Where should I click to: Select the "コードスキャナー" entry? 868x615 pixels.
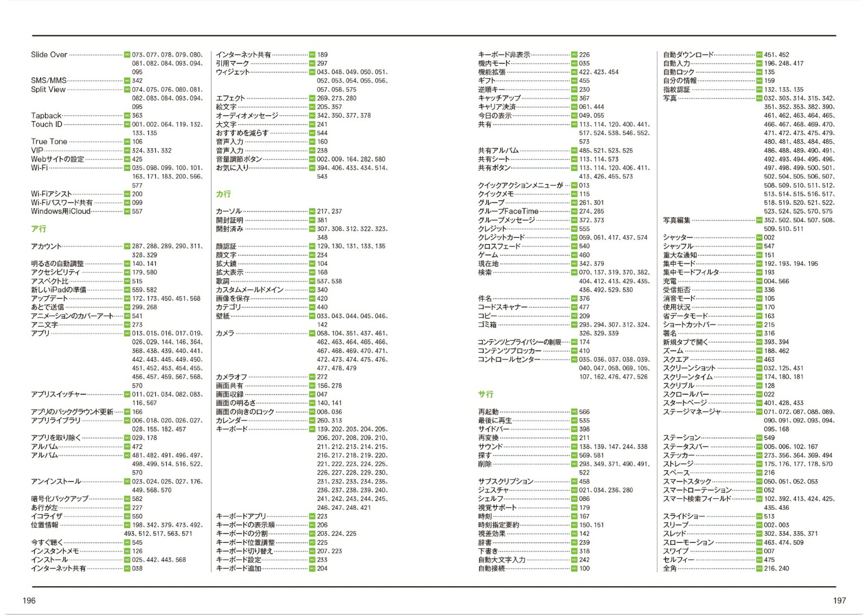coord(502,307)
